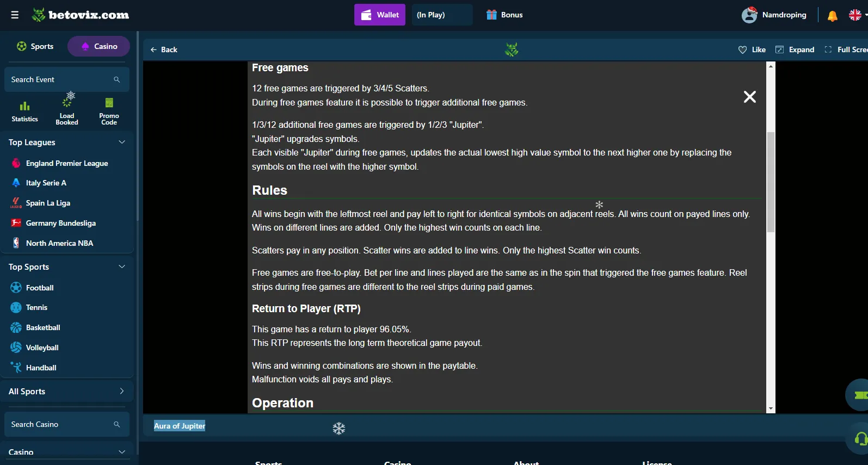Screen dimensions: 868x465
Task: Expand the All Sports section
Action: pyautogui.click(x=122, y=391)
